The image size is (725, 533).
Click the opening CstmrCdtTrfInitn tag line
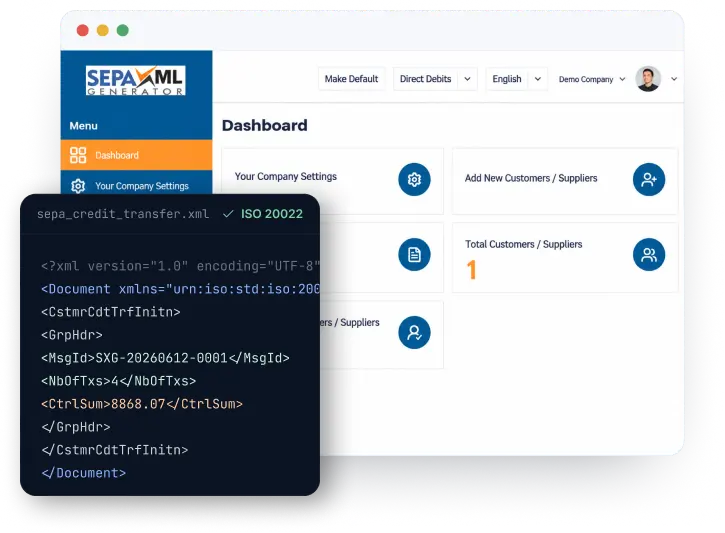(x=111, y=312)
